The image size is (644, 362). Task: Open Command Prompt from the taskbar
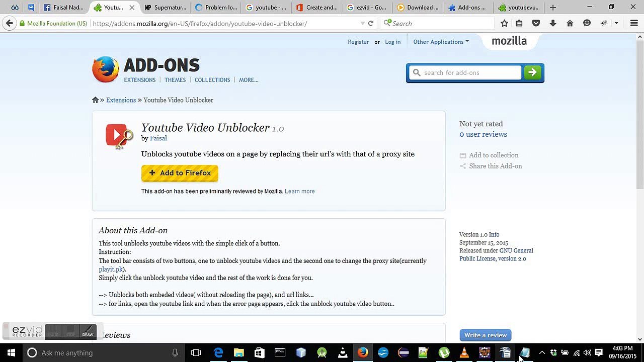[280, 352]
